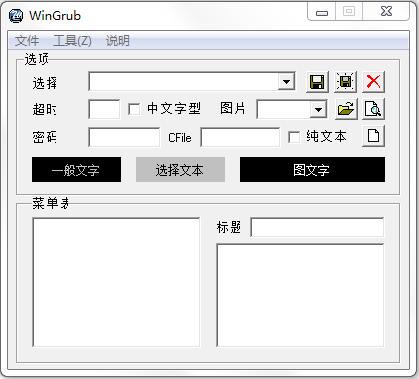Click into the 图片 combo box text area
Viewport: 419px width, 379px height.
coord(283,109)
